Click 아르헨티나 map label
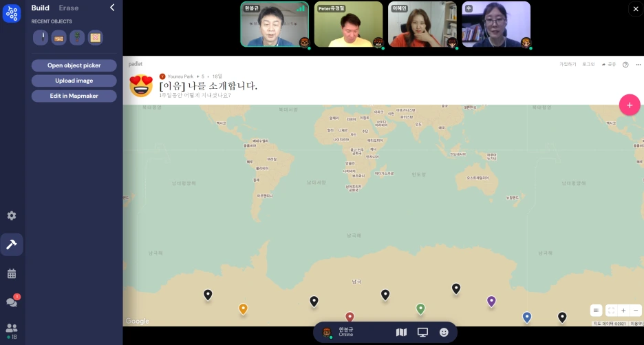 coord(265,196)
